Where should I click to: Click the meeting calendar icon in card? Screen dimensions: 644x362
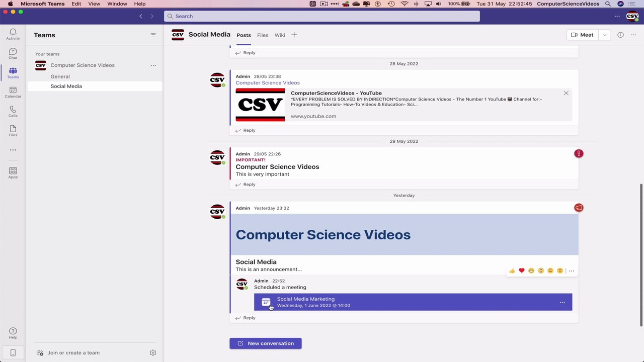coord(266,302)
